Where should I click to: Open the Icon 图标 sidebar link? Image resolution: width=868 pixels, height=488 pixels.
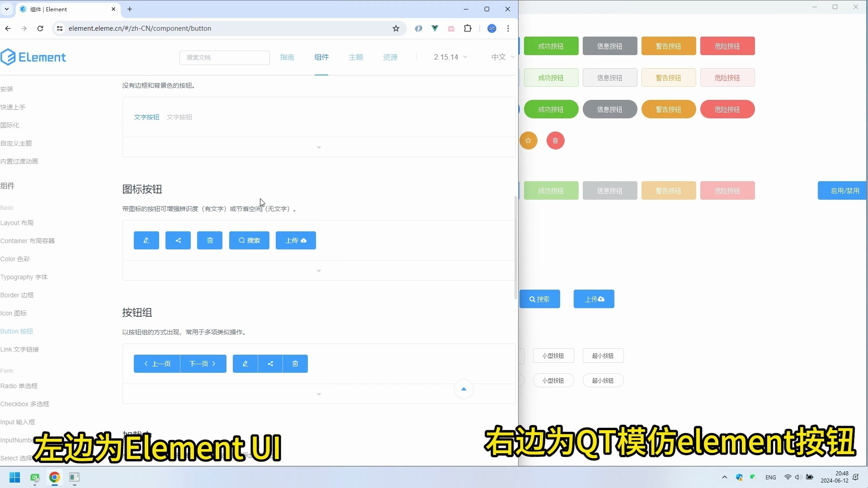pos(14,313)
